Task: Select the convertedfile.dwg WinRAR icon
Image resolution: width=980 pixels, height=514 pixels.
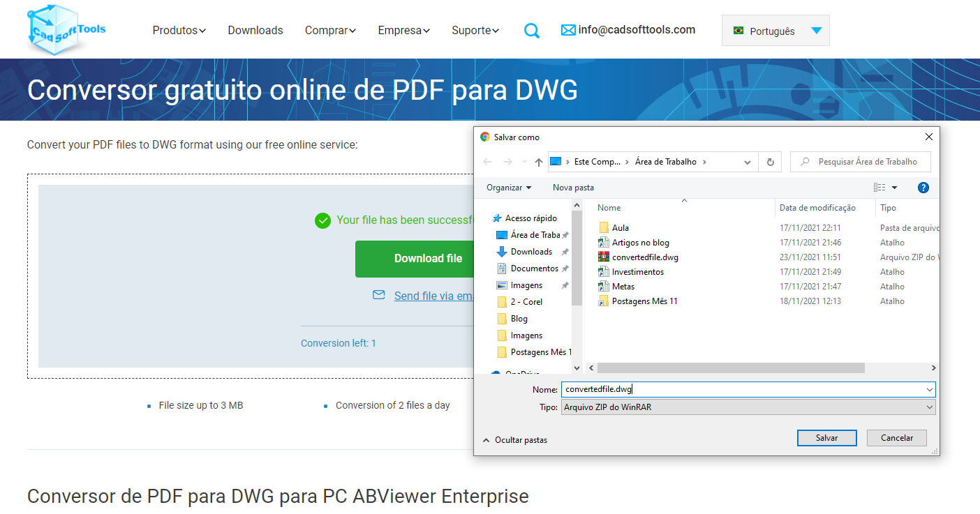Action: [x=604, y=257]
